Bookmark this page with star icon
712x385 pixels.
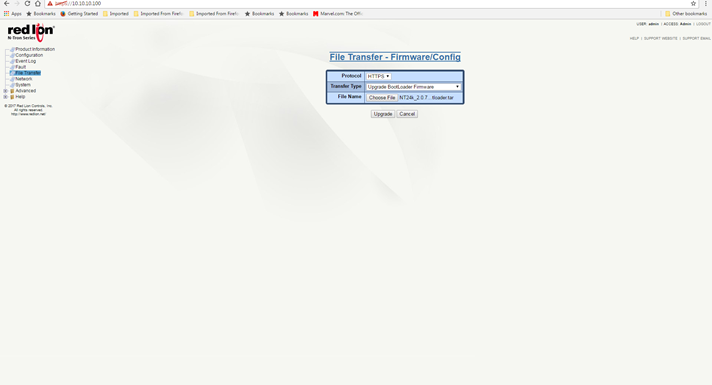693,4
